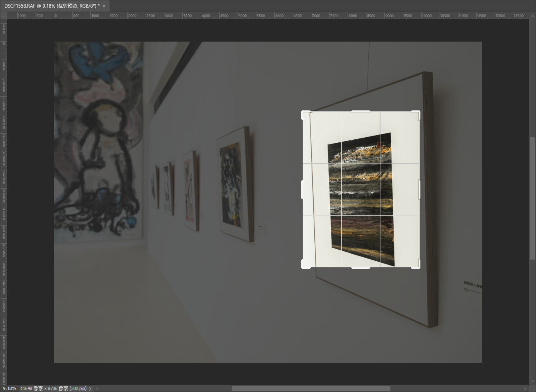
Task: Click the horizontal scrollbar left arrow
Action: pos(97,388)
